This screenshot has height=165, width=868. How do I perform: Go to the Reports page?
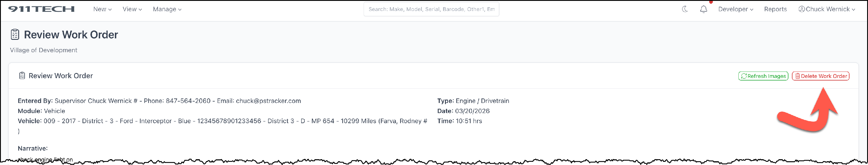point(775,9)
